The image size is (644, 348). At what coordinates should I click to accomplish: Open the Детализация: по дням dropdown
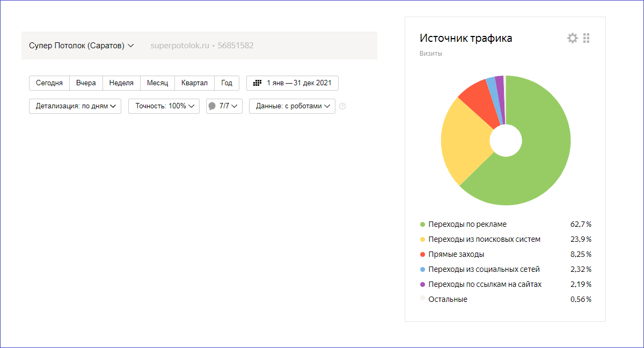[x=75, y=106]
